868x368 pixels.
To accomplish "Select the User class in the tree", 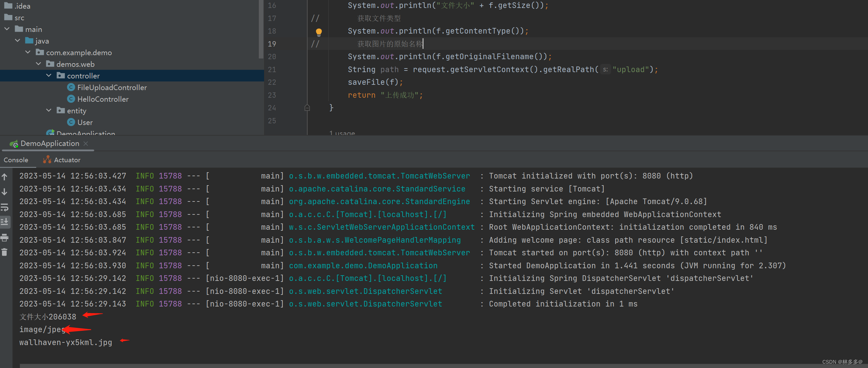I will coord(85,122).
